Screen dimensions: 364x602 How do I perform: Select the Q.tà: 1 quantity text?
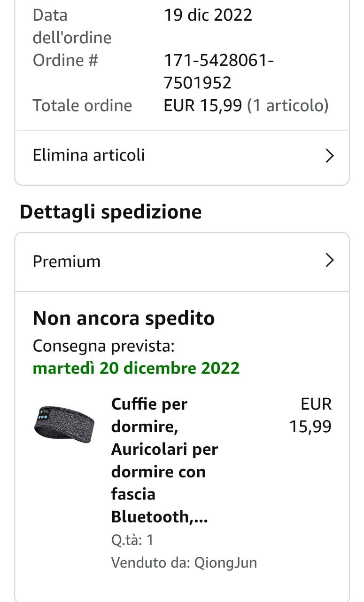pos(132,540)
